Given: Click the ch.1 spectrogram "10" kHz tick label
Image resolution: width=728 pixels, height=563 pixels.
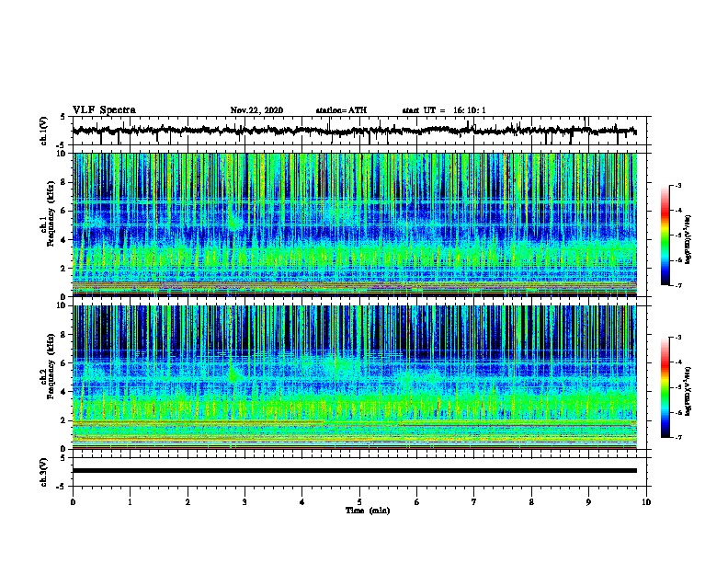Looking at the screenshot, I should click(x=63, y=154).
